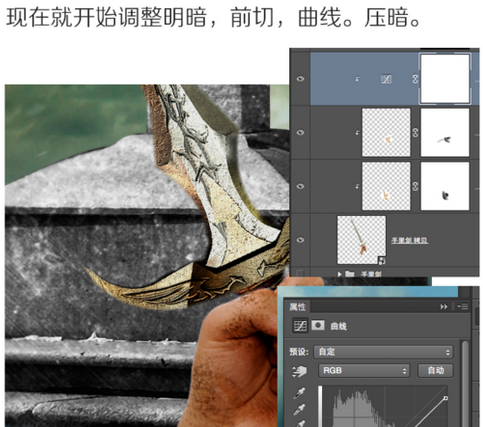
Task: Collapse Properties panel with double-arrow icon
Action: [444, 306]
